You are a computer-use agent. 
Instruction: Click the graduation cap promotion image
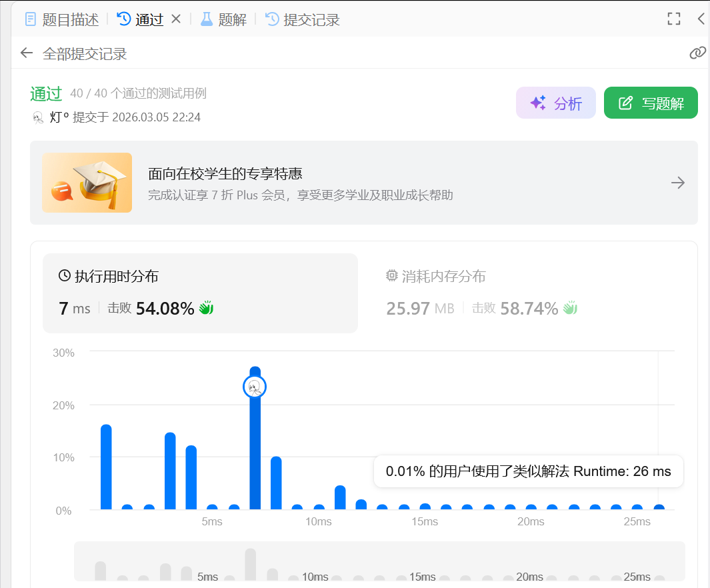point(87,183)
